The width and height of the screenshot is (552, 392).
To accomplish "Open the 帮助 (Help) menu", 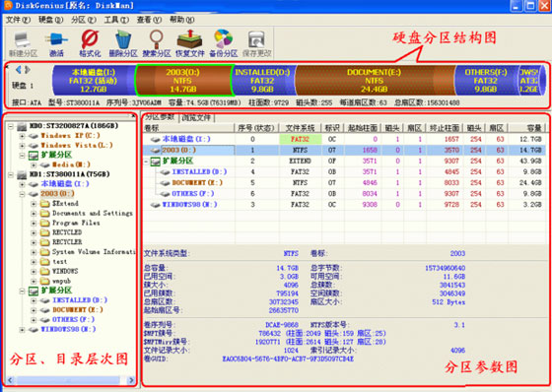I will [181, 20].
